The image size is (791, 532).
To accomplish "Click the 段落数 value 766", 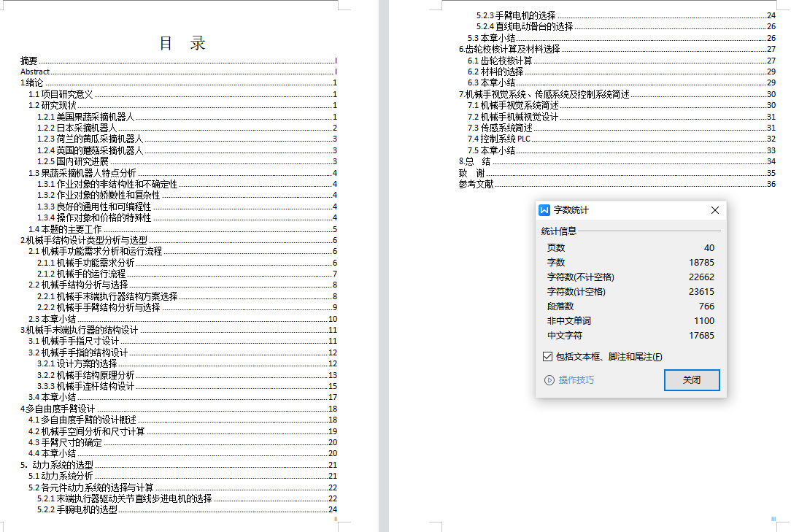I will pyautogui.click(x=706, y=307).
